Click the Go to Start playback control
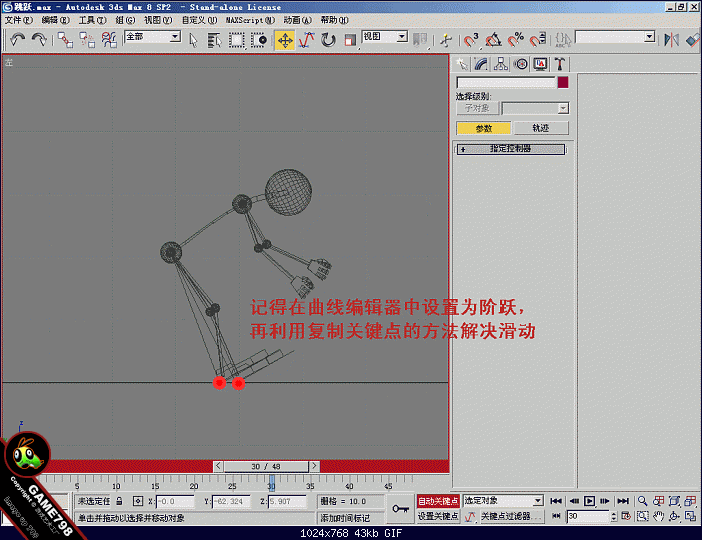Screen dimensions: 702x540 [556, 501]
